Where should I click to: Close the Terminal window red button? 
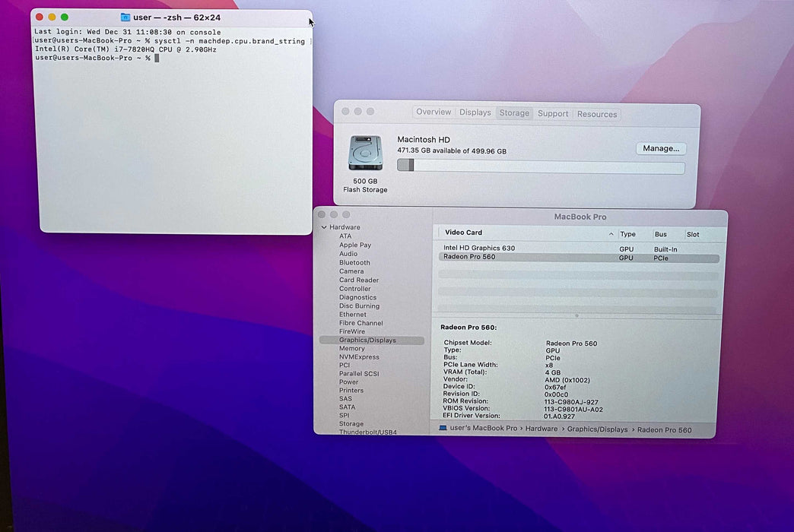(40, 17)
